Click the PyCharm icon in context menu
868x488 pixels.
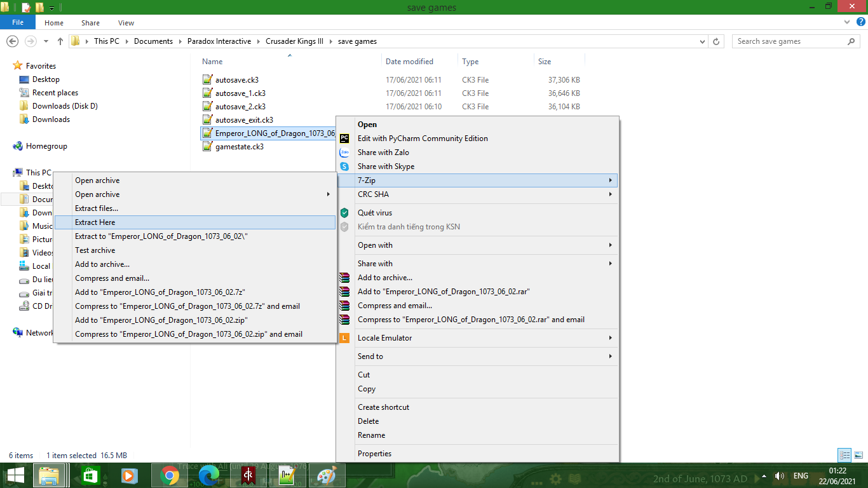coord(344,139)
